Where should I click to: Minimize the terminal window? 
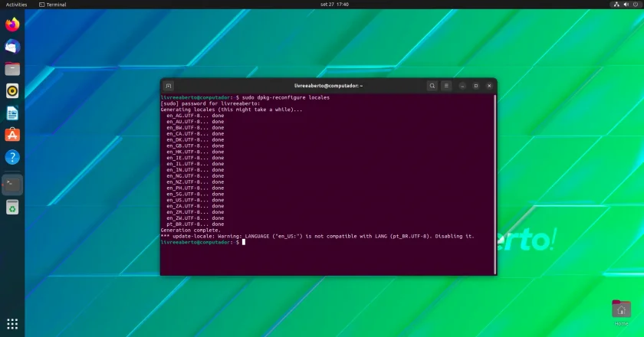coord(462,86)
